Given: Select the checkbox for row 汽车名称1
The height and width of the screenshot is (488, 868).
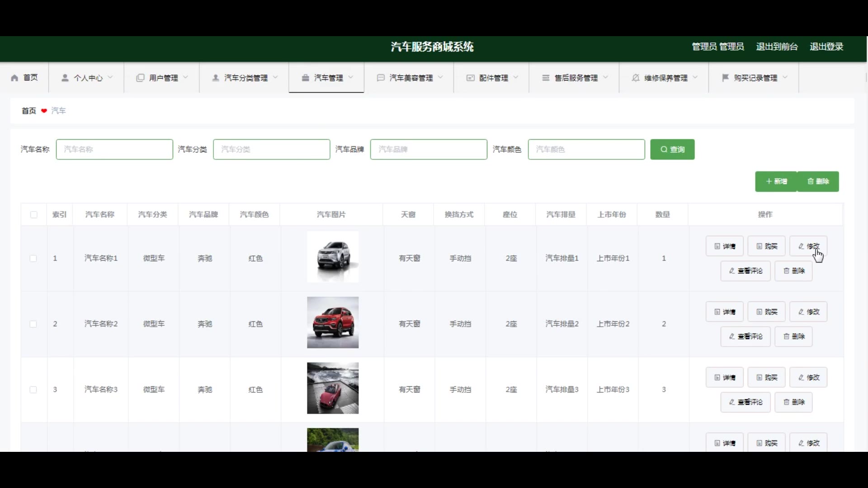Looking at the screenshot, I should point(33,258).
